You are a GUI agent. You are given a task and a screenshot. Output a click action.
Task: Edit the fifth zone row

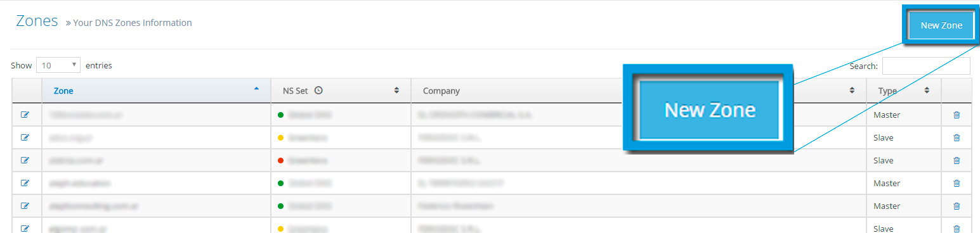(x=25, y=206)
